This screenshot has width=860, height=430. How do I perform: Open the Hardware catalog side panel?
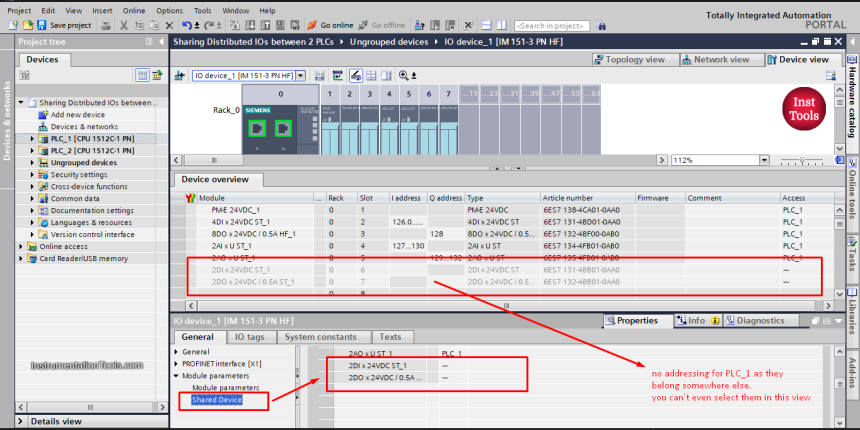pos(853,103)
